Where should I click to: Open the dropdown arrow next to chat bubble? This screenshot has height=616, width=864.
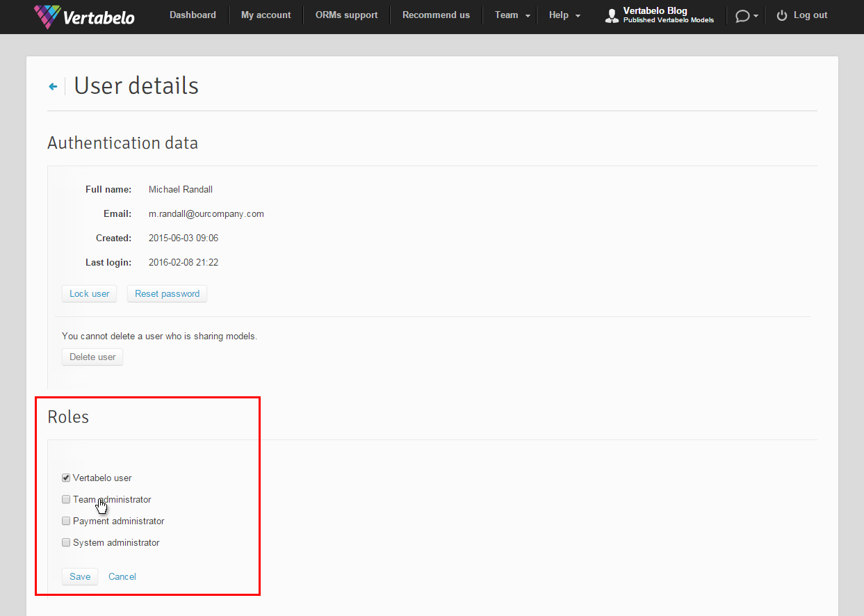click(x=756, y=16)
